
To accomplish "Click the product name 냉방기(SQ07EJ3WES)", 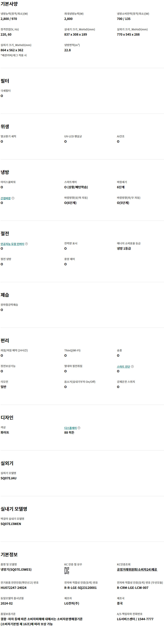I will click(16, 569).
